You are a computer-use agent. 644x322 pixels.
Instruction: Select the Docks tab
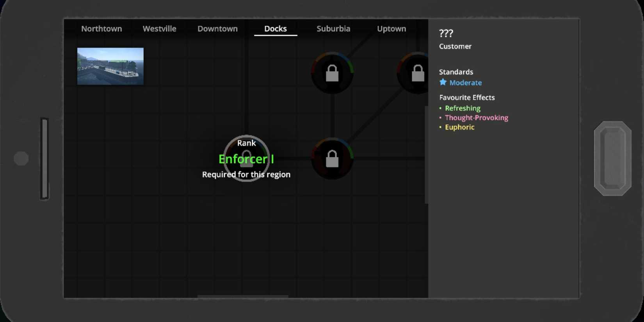pyautogui.click(x=275, y=29)
